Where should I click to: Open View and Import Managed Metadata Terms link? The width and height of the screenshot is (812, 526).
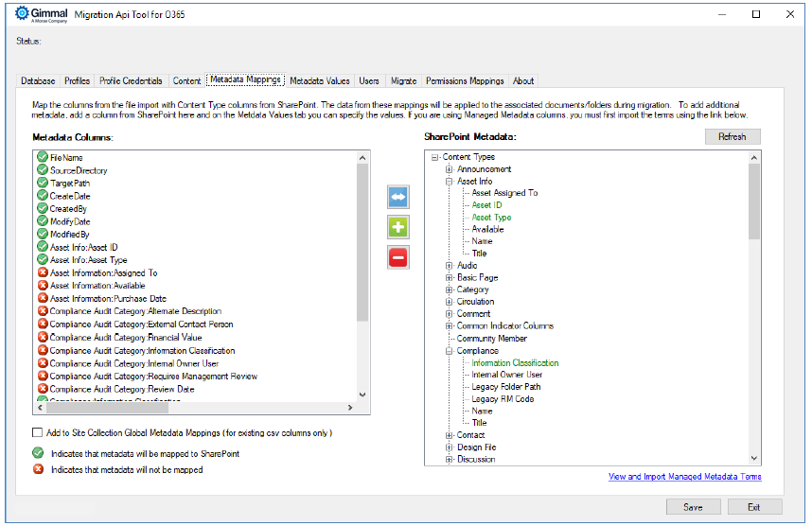pos(684,477)
